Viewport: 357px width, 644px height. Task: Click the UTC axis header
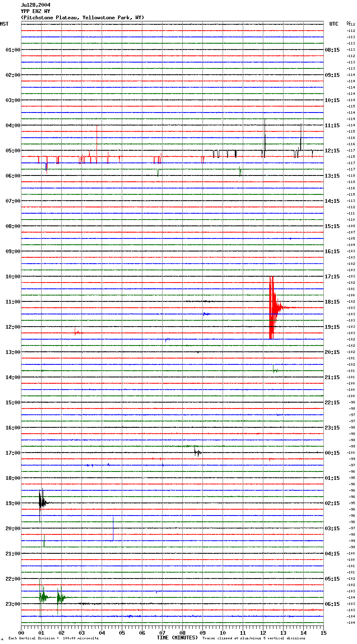pos(333,24)
